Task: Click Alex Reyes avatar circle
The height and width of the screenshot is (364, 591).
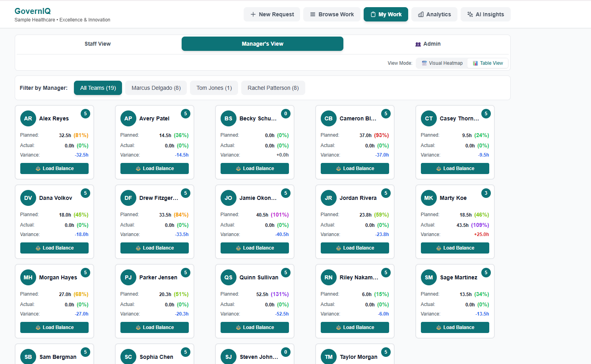Action: coord(28,118)
